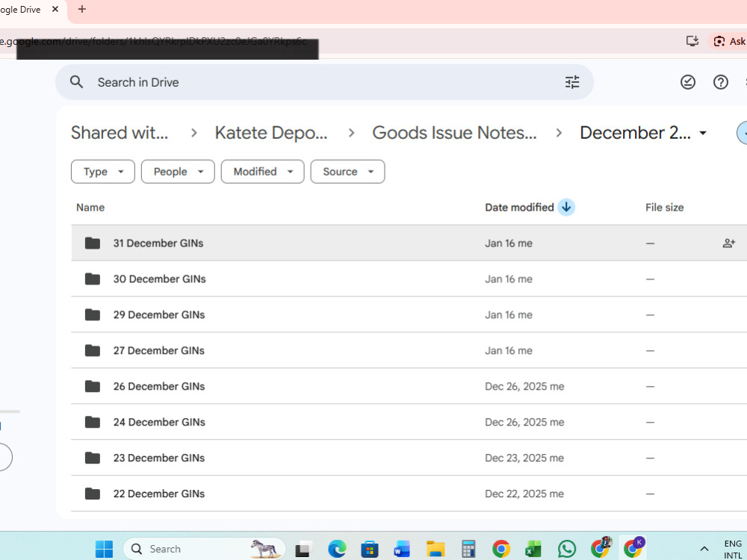Click folder icon of 26 December GINs
The height and width of the screenshot is (560, 747).
[x=93, y=386]
